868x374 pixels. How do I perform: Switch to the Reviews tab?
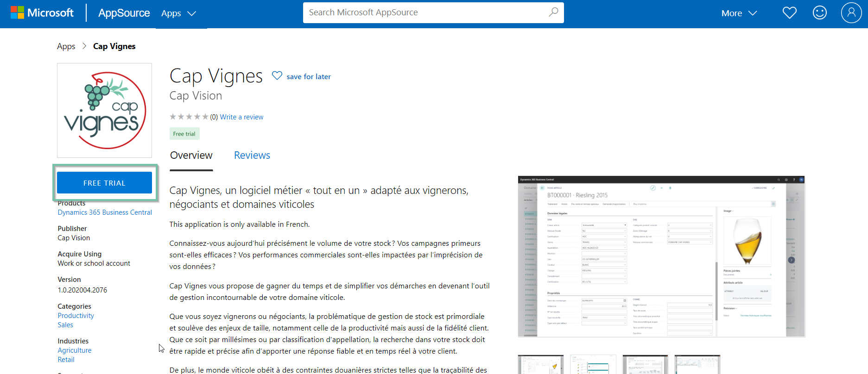pos(252,156)
